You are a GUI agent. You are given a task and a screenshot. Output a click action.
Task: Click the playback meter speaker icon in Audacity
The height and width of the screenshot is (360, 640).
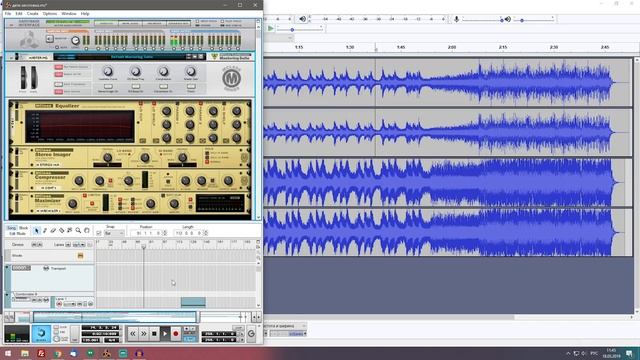(302, 19)
